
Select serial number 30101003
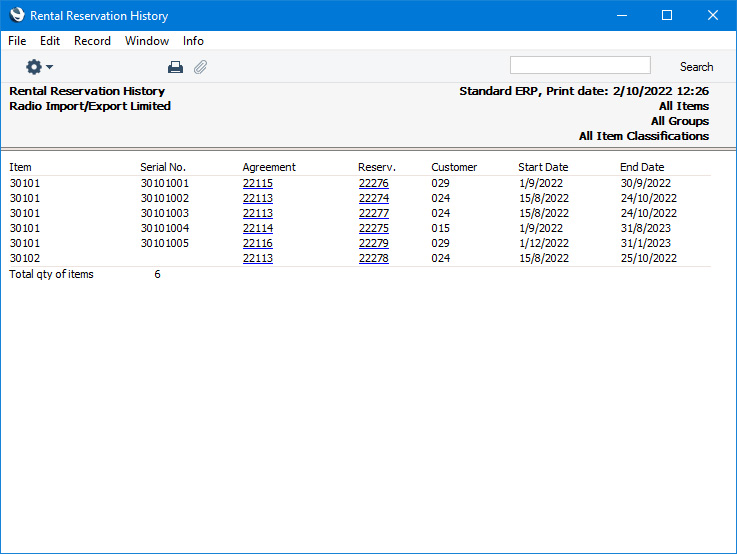(x=165, y=213)
